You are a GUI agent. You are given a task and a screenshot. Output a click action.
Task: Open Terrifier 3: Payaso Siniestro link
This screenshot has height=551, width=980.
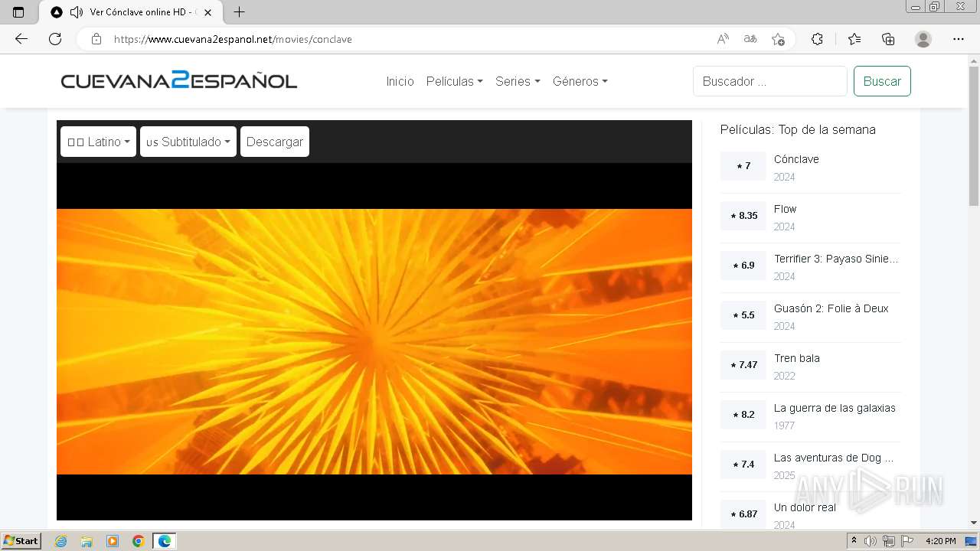coord(836,259)
